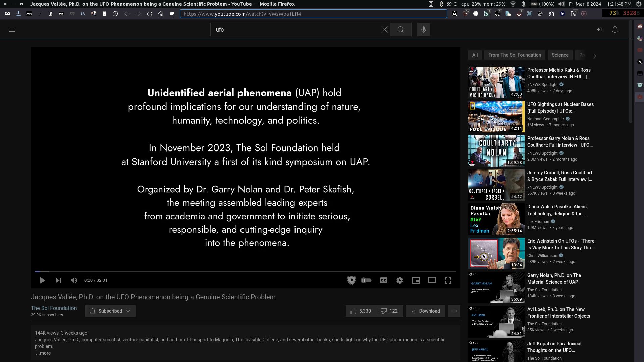Open the Stylus extension icon with badge 3
The image size is (644, 362).
pos(487,14)
